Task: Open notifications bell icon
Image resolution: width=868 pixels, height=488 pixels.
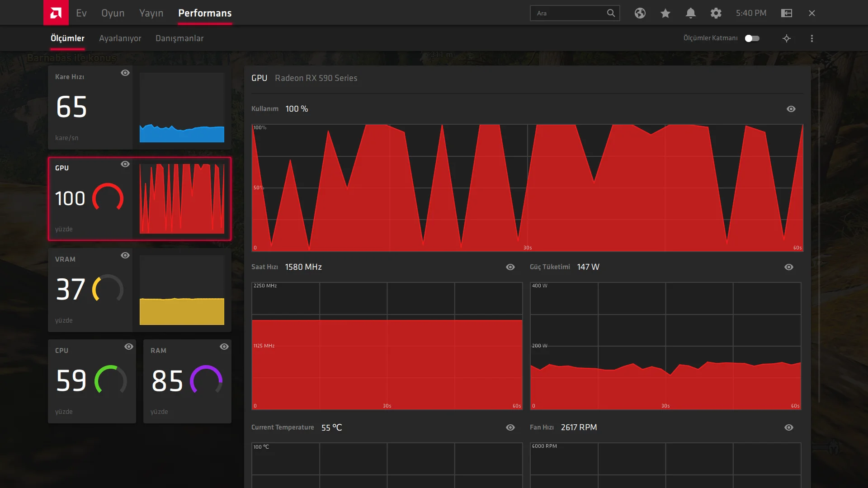Action: click(x=690, y=13)
